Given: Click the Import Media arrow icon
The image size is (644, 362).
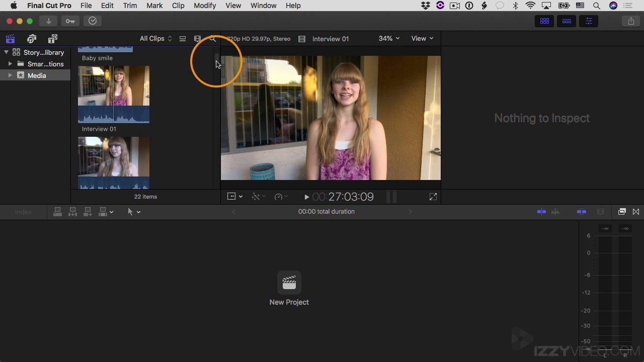Looking at the screenshot, I should 48,21.
